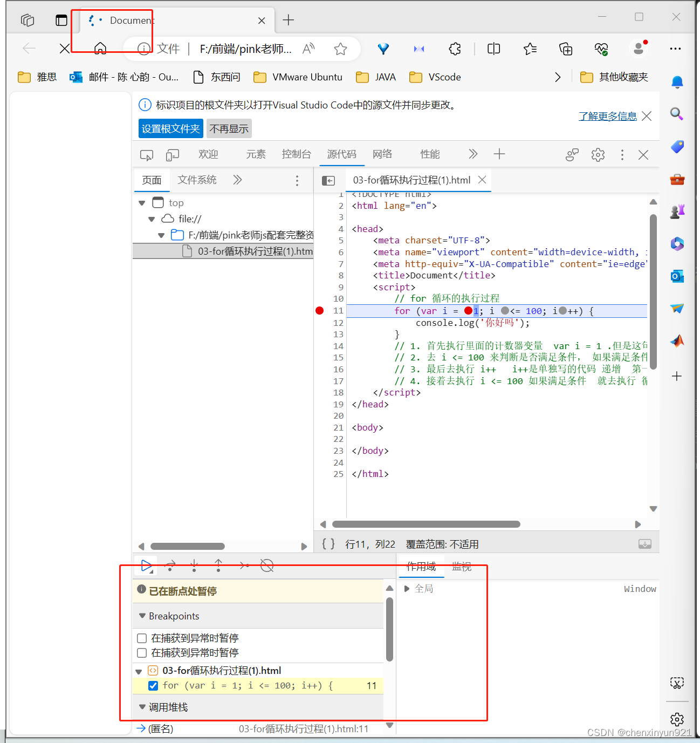Viewport: 700px width, 743px height.
Task: Hide the file navigator pane icon
Action: pyautogui.click(x=328, y=181)
